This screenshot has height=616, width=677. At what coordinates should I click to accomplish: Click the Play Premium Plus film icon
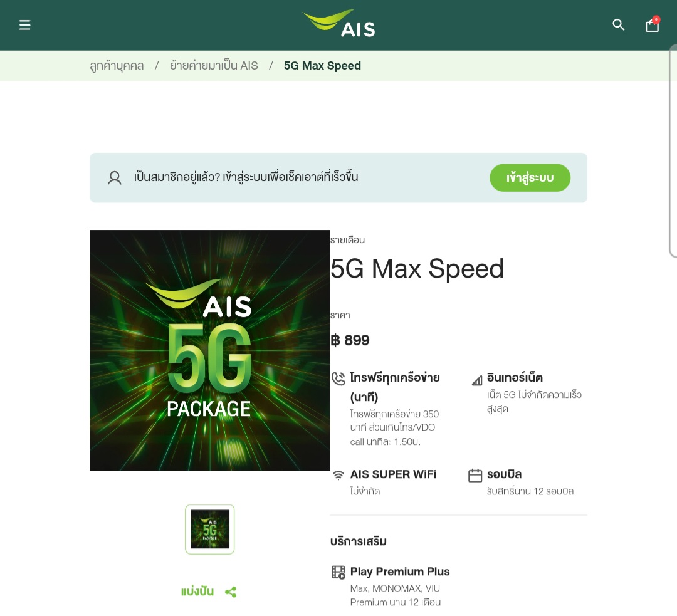point(338,572)
